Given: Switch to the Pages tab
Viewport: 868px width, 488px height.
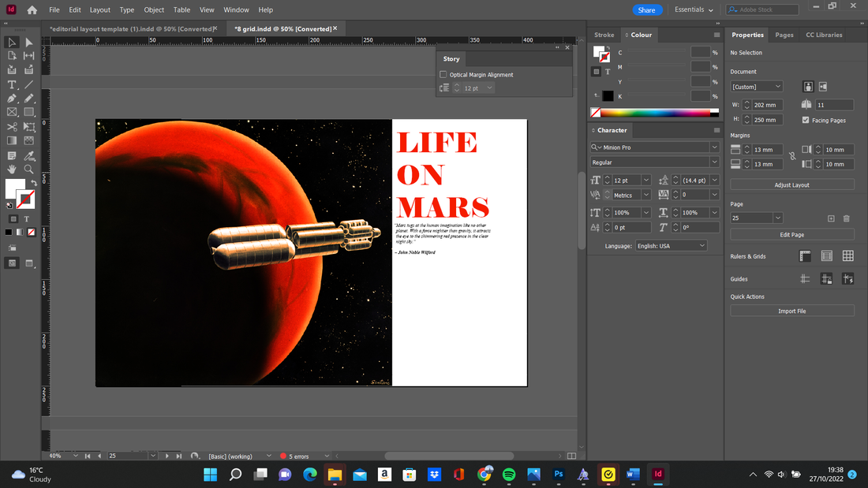Looking at the screenshot, I should point(784,35).
